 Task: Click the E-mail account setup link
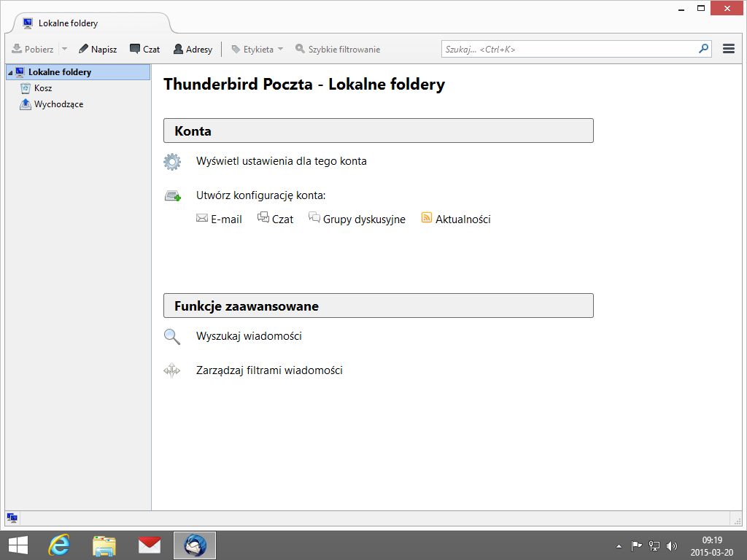pos(226,219)
